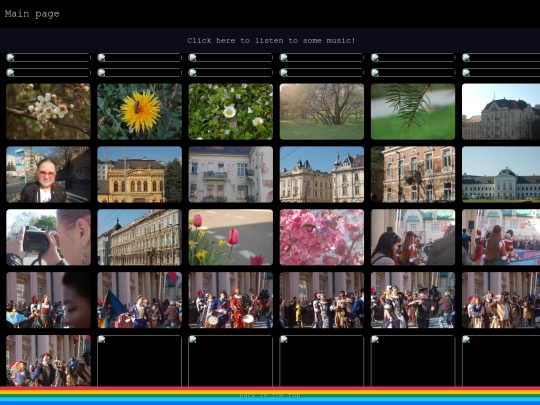Open the woman holding a camera photo
Viewport: 540px width, 405px height.
point(48,238)
